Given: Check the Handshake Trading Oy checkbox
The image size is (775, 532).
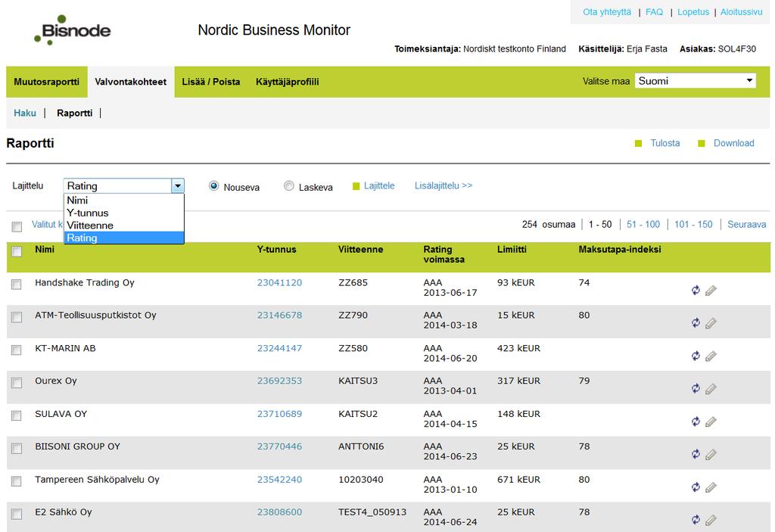Looking at the screenshot, I should point(17,285).
